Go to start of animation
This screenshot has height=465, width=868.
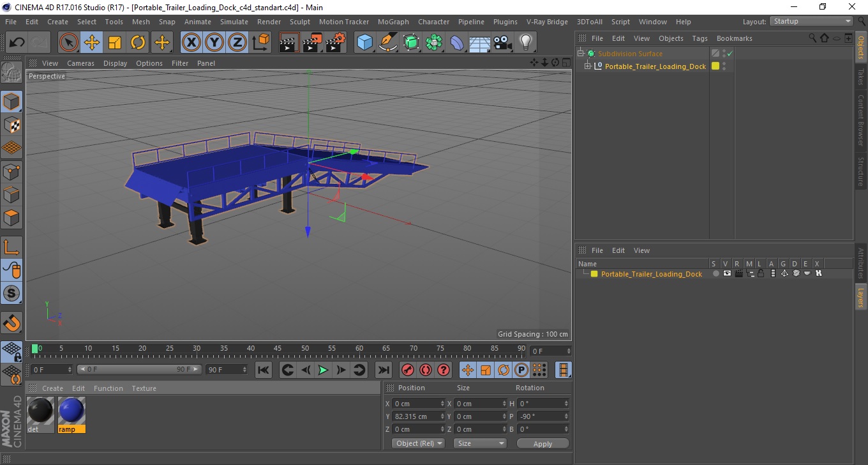point(264,370)
